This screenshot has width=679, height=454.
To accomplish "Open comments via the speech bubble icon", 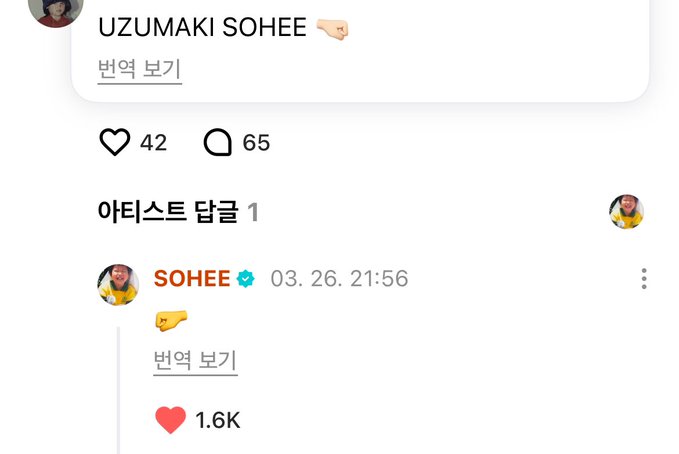I will tap(218, 142).
